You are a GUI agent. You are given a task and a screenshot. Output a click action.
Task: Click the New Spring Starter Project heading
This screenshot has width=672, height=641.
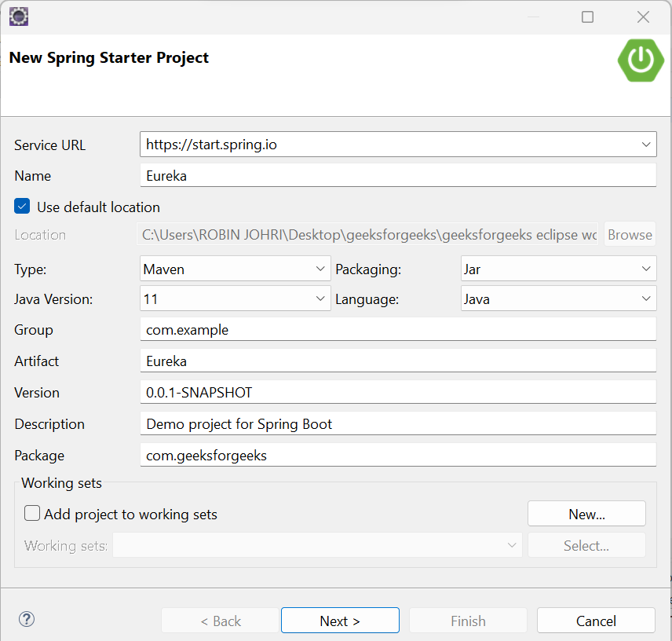pos(109,58)
